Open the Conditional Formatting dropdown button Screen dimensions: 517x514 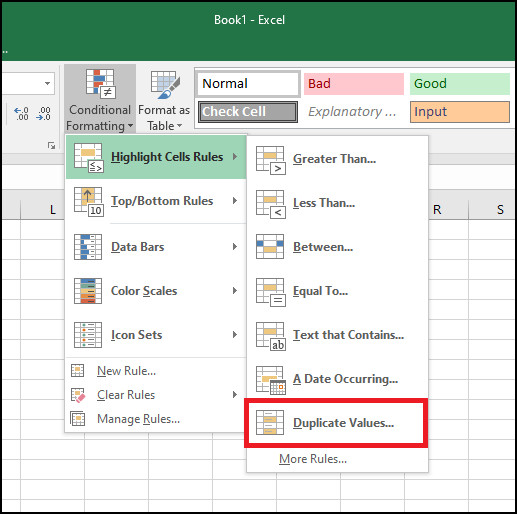click(x=100, y=99)
